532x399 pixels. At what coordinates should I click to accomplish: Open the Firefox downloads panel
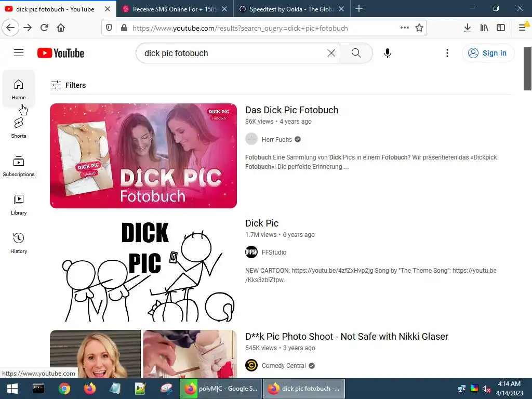tap(467, 28)
